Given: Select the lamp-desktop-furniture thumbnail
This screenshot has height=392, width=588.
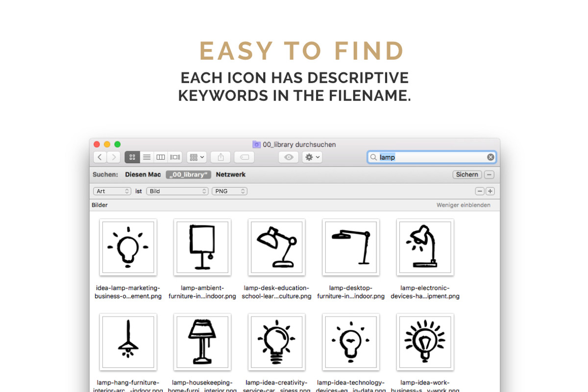Looking at the screenshot, I should [351, 247].
